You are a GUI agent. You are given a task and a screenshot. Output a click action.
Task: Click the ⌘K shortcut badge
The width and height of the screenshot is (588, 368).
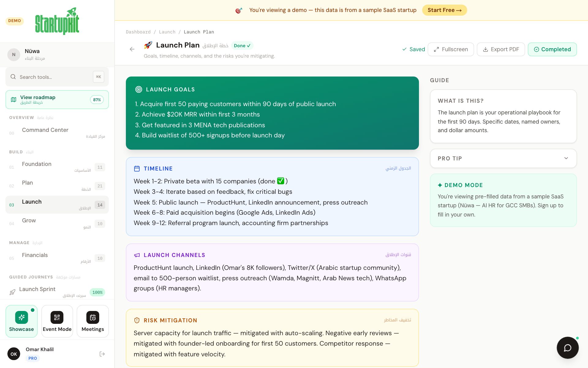pyautogui.click(x=99, y=77)
